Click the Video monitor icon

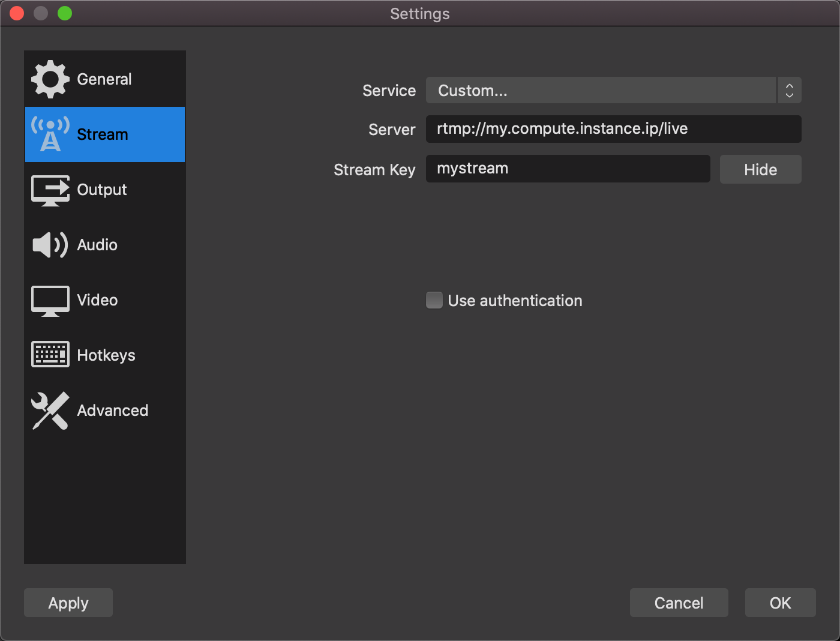50,300
